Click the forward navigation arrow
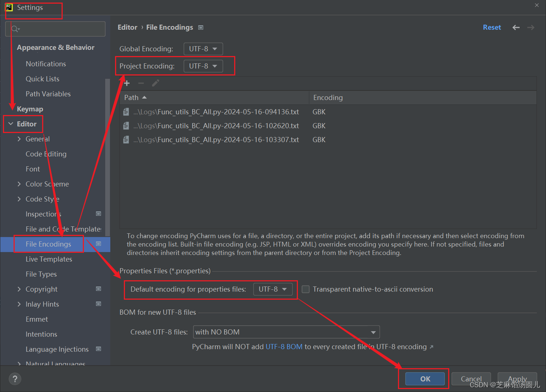 tap(531, 27)
